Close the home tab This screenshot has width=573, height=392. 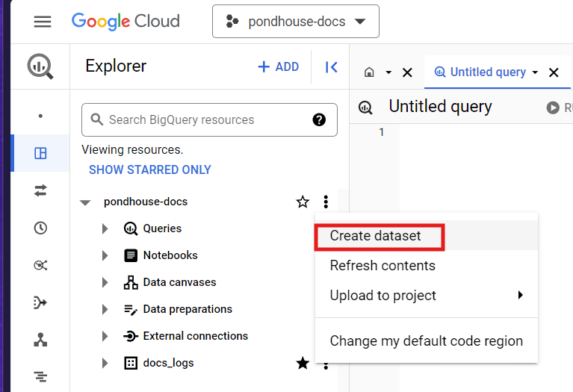pyautogui.click(x=407, y=72)
